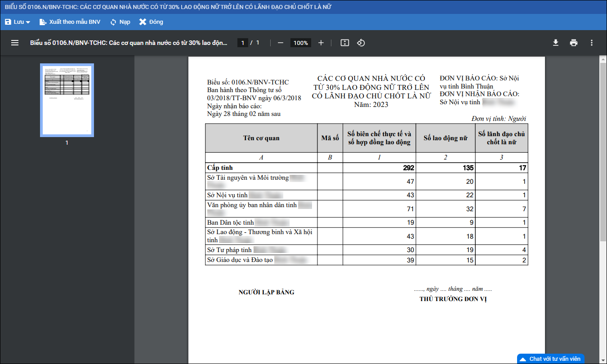Reload data with the Nạp button

click(x=120, y=22)
